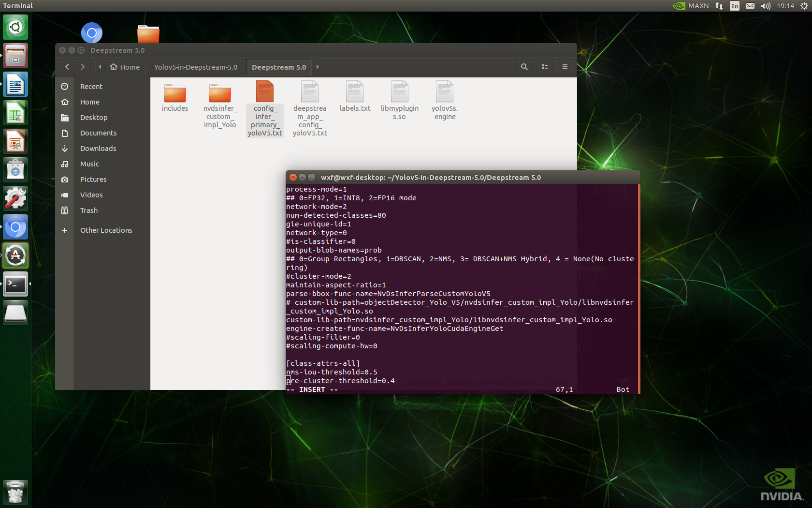This screenshot has width=812, height=508.
Task: Place cursor on maintain-aspect-ratio=1 line
Action: (x=336, y=285)
